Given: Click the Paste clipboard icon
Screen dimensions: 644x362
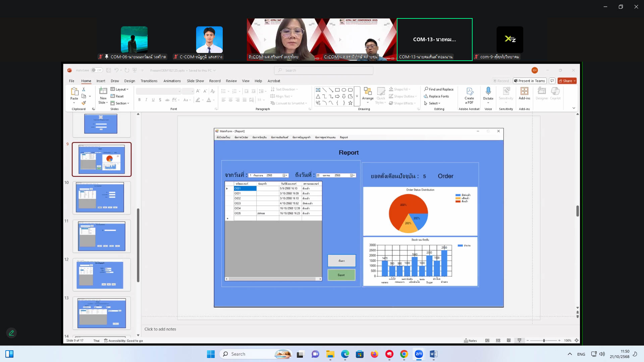Looking at the screenshot, I should 74,92.
